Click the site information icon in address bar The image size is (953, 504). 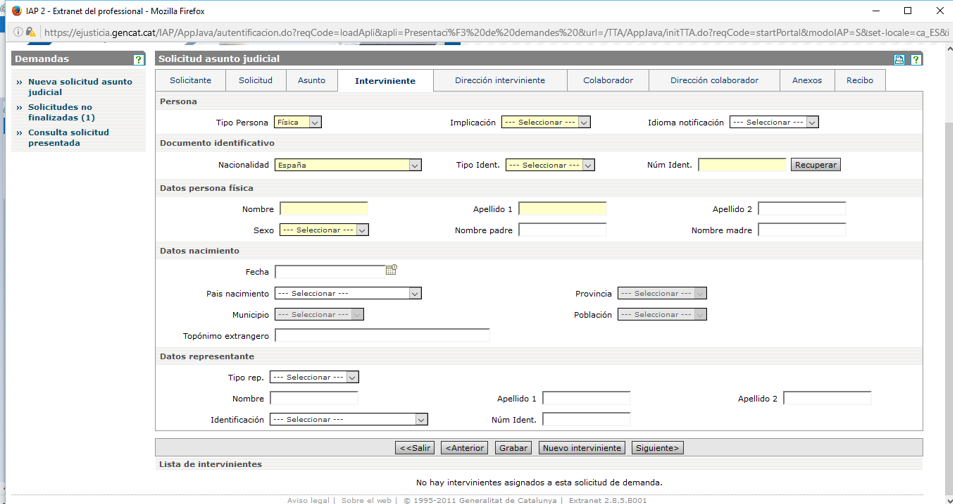(x=18, y=32)
